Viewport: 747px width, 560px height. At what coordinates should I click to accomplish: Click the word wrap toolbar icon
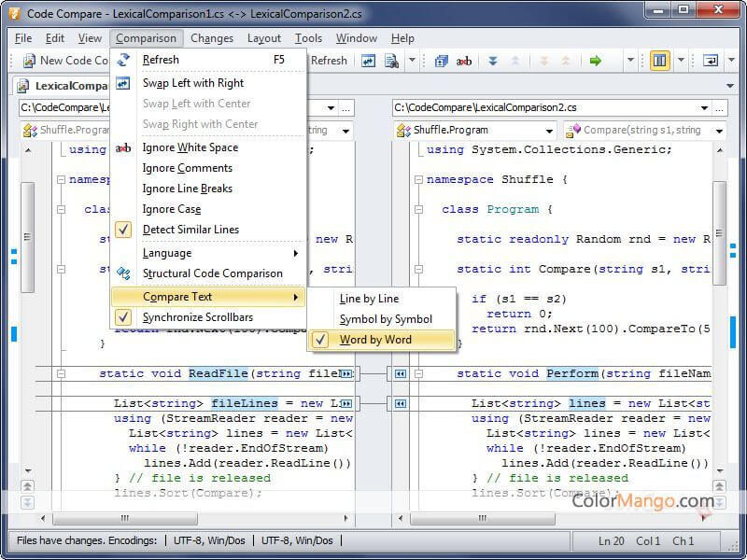(x=711, y=61)
